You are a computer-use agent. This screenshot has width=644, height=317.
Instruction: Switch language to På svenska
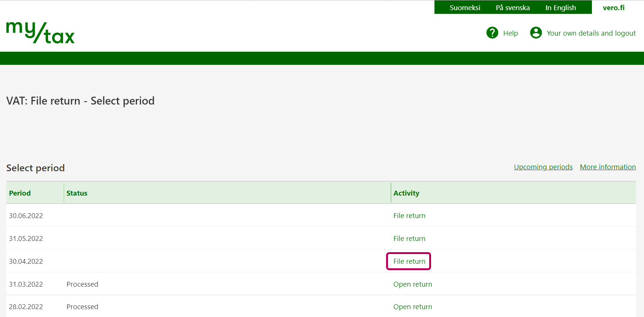tap(512, 7)
